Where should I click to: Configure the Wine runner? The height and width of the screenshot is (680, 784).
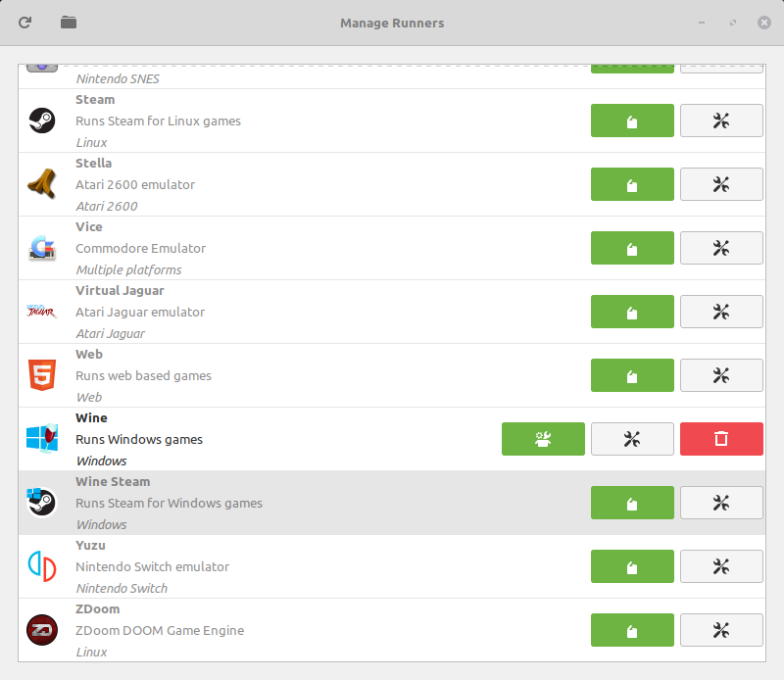coord(632,439)
